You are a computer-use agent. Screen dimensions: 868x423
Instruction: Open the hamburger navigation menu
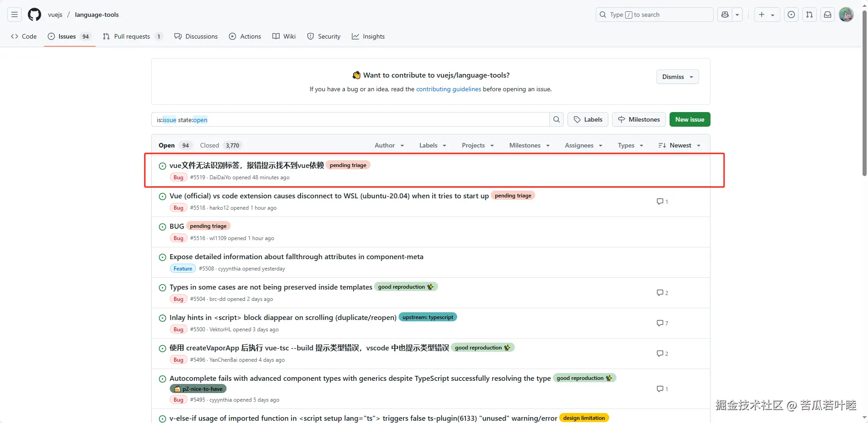point(15,15)
